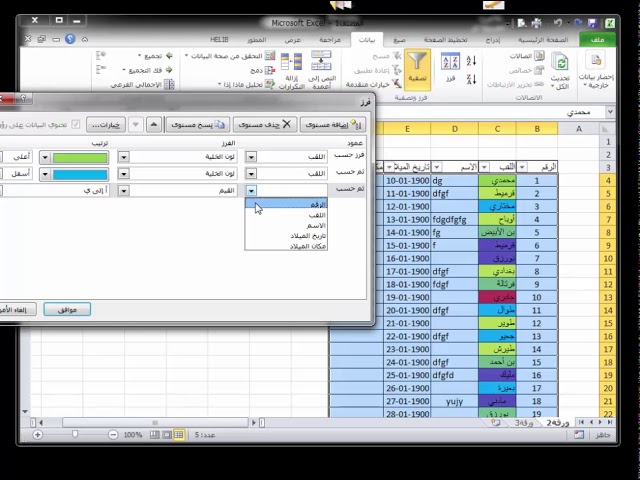Image resolution: width=640 pixels, height=480 pixels.
Task: Click the Options (خيارات) button
Action: [106, 124]
